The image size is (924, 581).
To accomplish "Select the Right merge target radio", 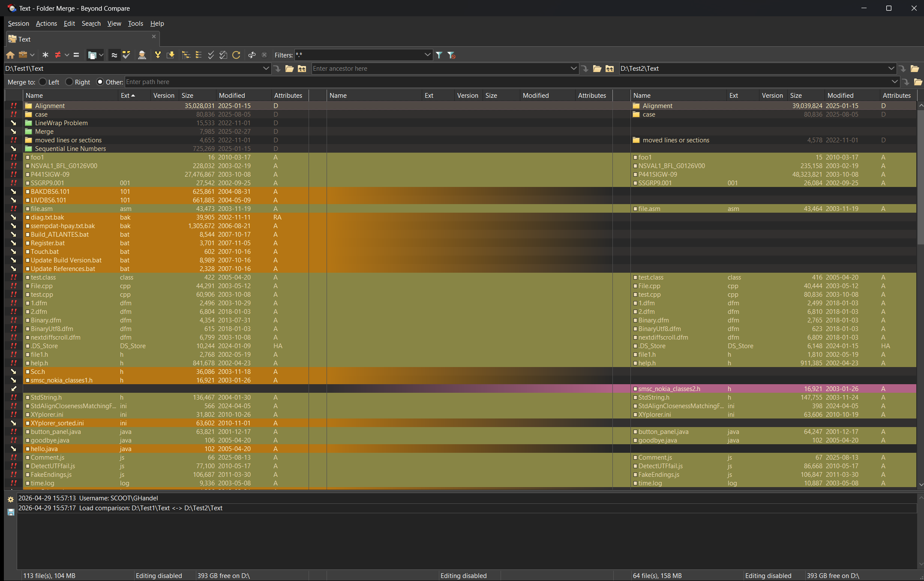I will [x=69, y=82].
